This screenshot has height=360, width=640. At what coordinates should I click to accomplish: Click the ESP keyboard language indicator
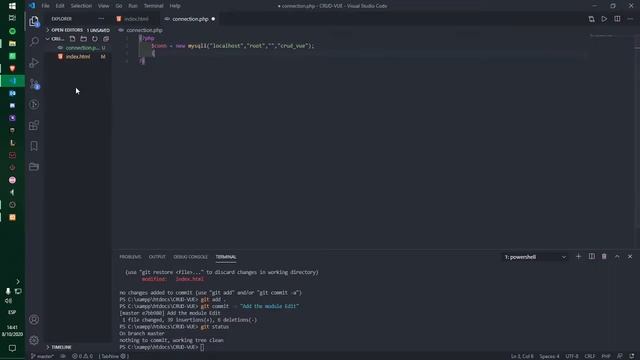[x=12, y=312]
